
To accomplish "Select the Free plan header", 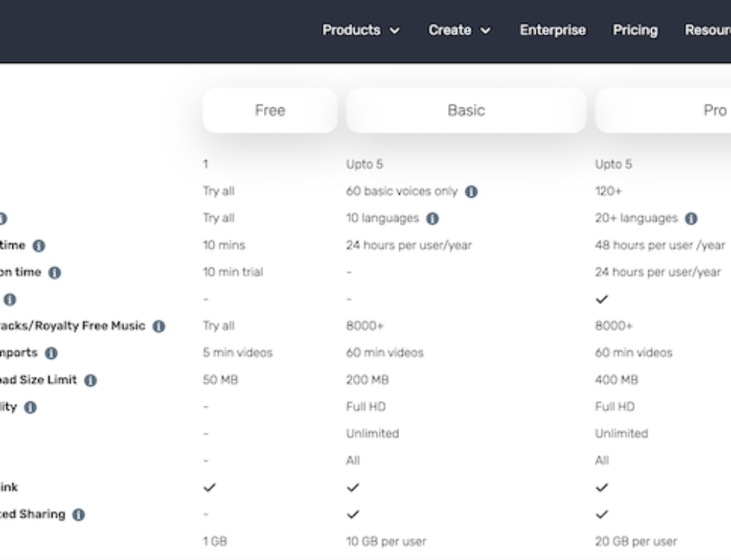I will [x=270, y=110].
